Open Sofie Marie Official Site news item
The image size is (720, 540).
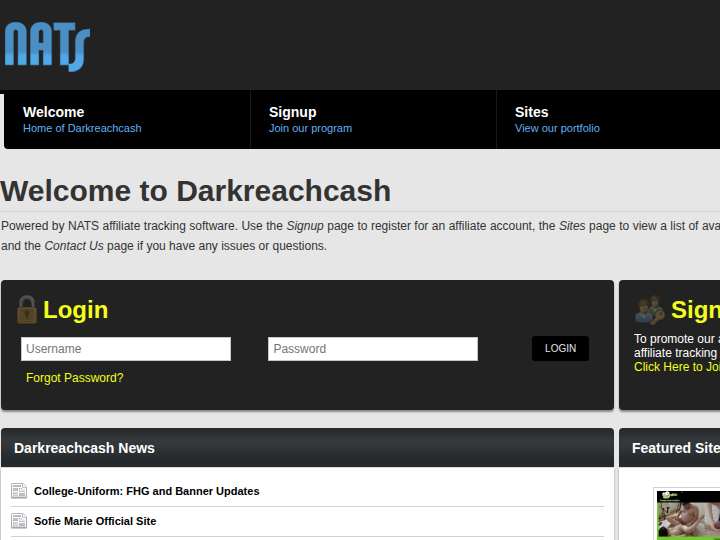point(95,521)
